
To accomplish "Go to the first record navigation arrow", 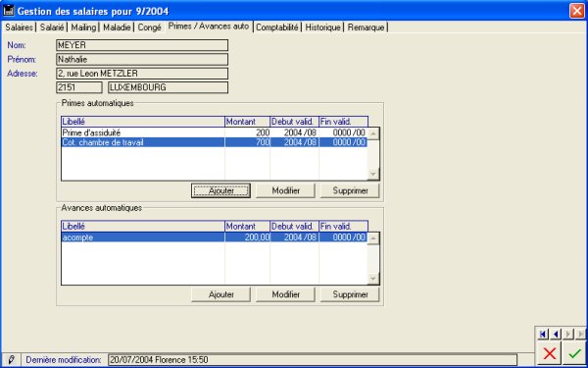I will [x=542, y=334].
